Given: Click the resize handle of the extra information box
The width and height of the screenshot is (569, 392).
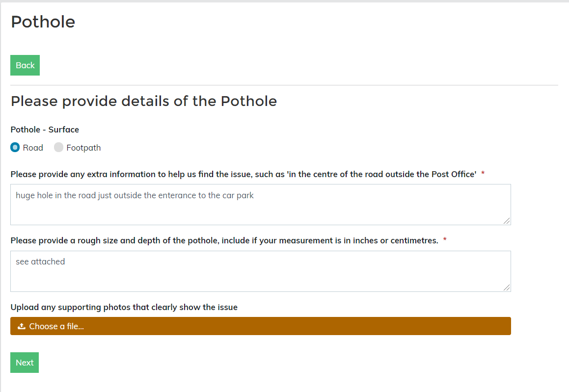Looking at the screenshot, I should 507,221.
